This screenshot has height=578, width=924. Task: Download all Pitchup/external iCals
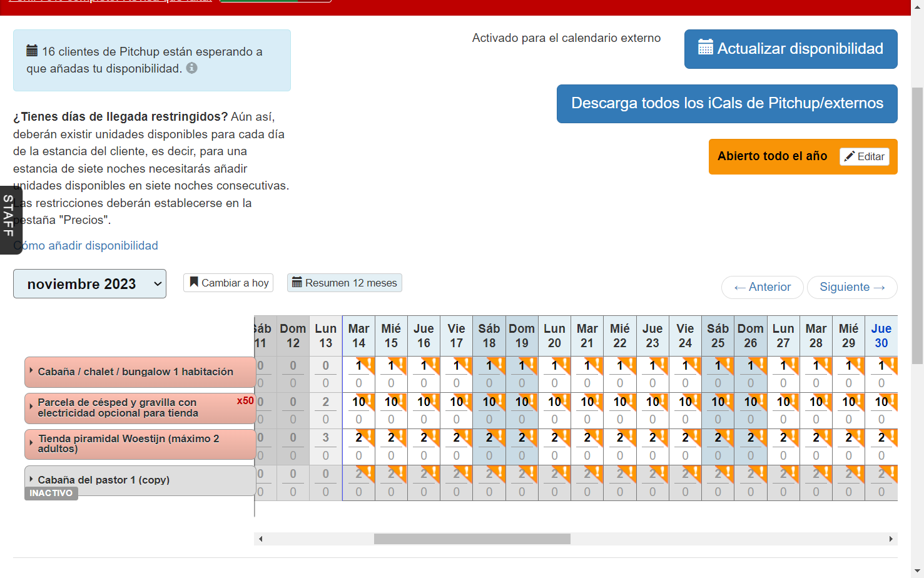coord(727,104)
